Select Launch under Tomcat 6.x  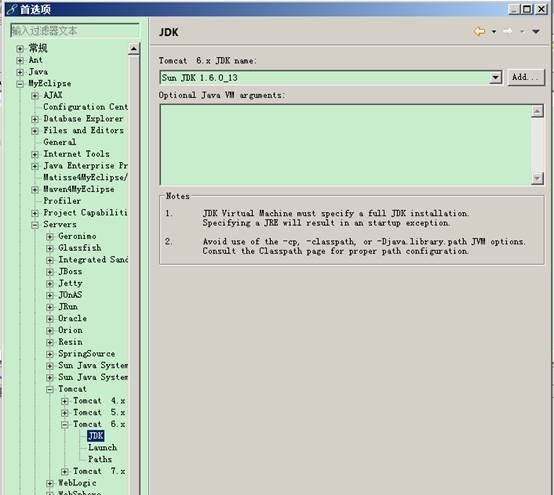(102, 447)
